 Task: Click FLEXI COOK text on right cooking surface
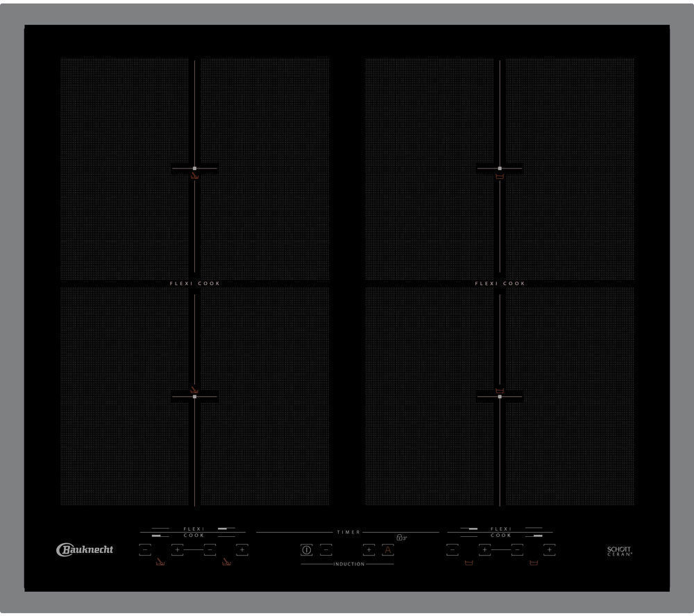tap(500, 283)
